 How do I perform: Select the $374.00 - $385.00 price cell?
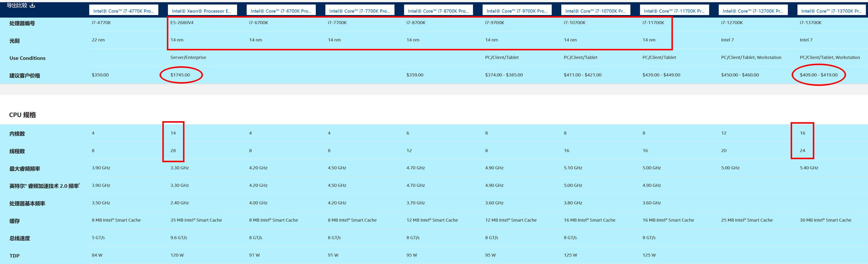tap(504, 75)
